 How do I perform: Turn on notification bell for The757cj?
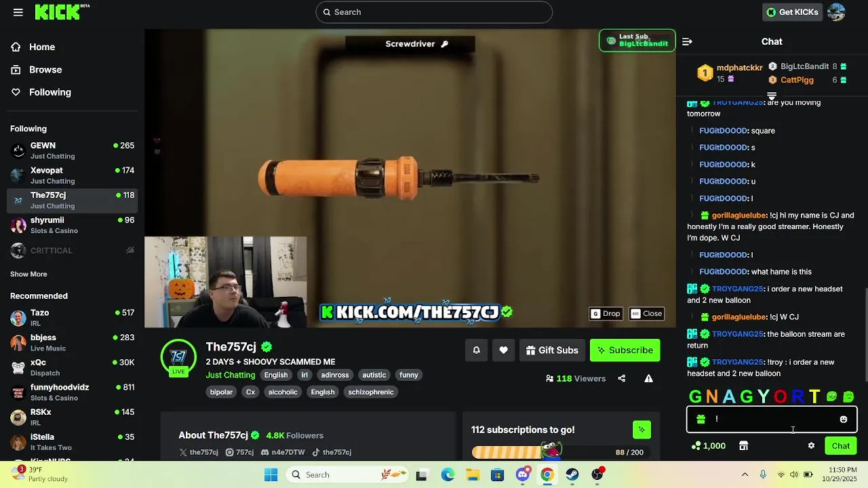tap(477, 350)
